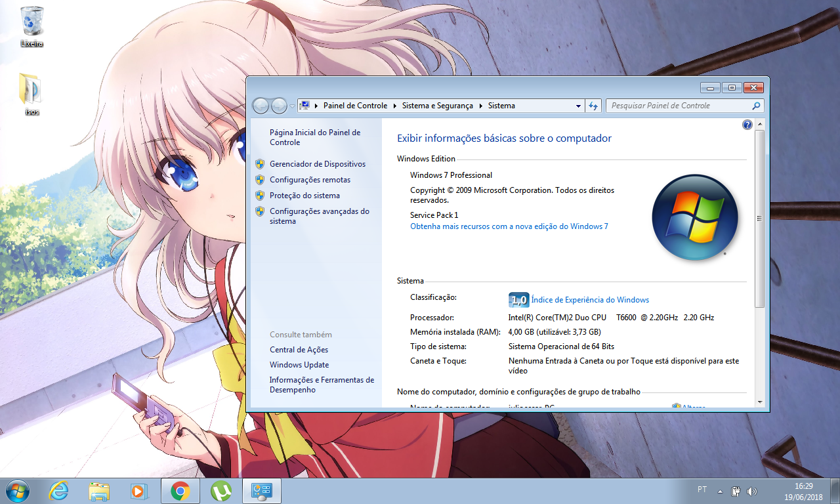The width and height of the screenshot is (840, 504).
Task: Click shield icon beside Gerenciador de Dispositivos
Action: pos(260,164)
